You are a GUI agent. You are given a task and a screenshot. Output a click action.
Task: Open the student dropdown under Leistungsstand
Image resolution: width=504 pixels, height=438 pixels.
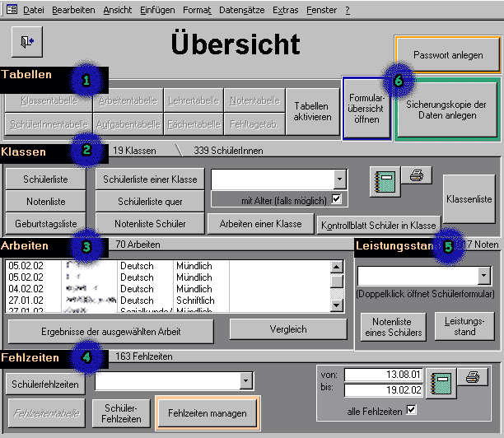coord(483,276)
